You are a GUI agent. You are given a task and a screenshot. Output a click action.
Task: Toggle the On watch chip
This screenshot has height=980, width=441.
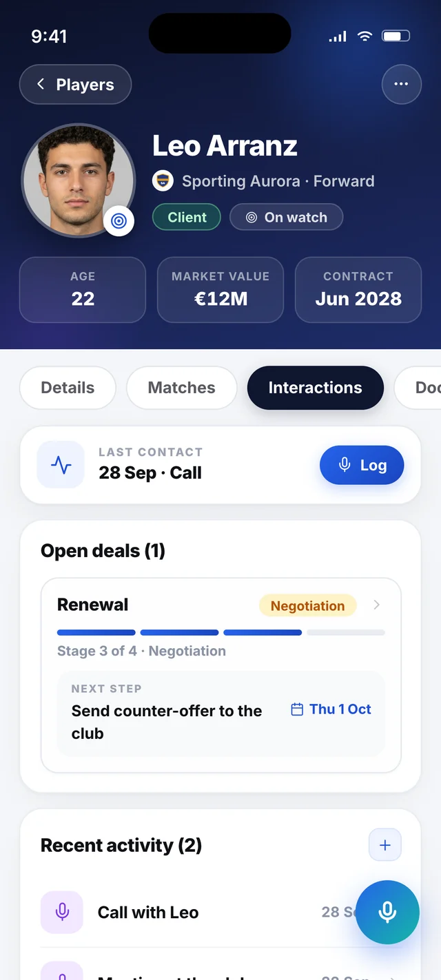286,218
